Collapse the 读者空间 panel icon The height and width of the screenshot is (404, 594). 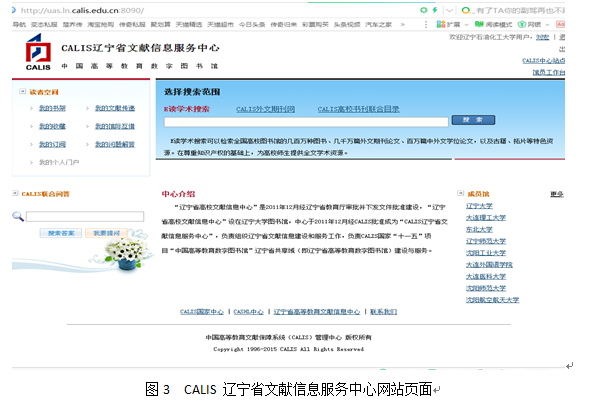22,91
